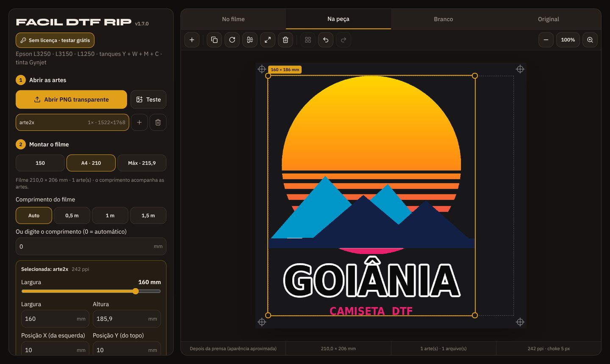The height and width of the screenshot is (364, 610).
Task: Set film length to 1,5 m
Action: pyautogui.click(x=148, y=215)
